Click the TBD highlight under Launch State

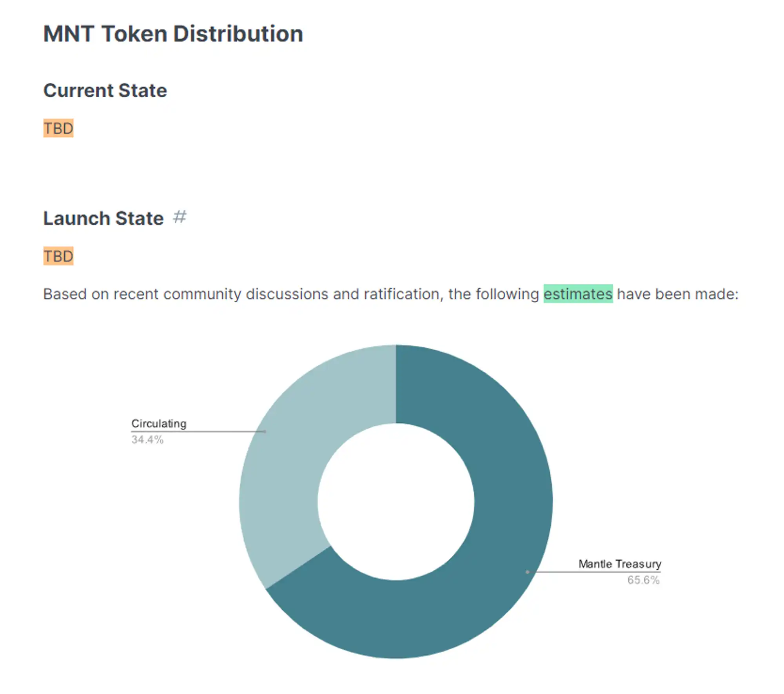tap(58, 256)
